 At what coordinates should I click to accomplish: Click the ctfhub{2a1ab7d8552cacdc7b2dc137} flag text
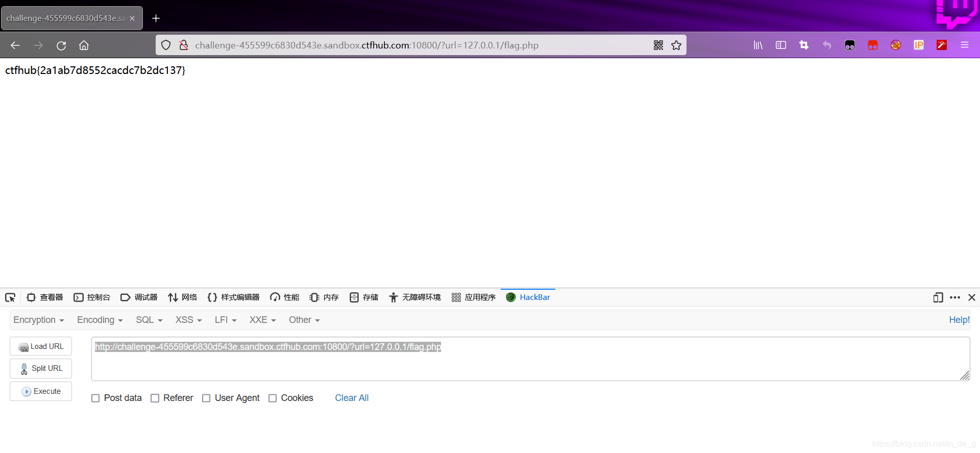pyautogui.click(x=95, y=70)
